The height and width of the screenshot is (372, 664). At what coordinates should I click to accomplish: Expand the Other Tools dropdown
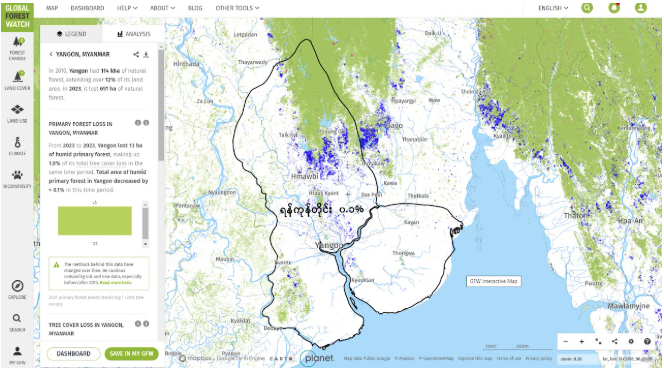click(x=237, y=8)
